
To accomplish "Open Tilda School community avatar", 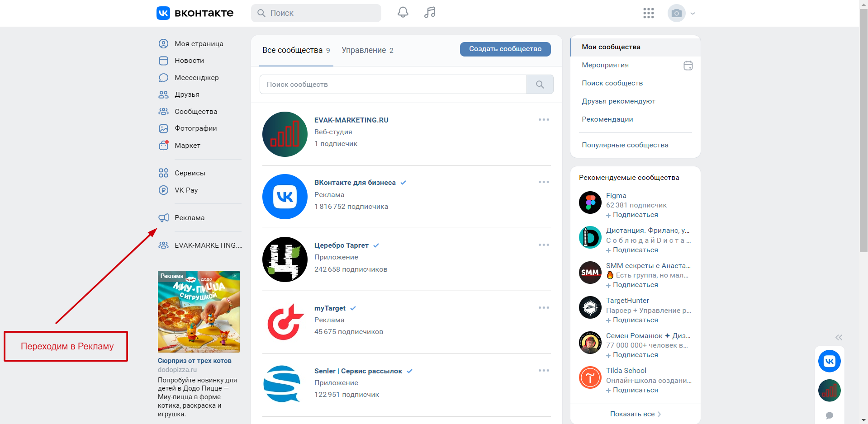I will click(590, 377).
